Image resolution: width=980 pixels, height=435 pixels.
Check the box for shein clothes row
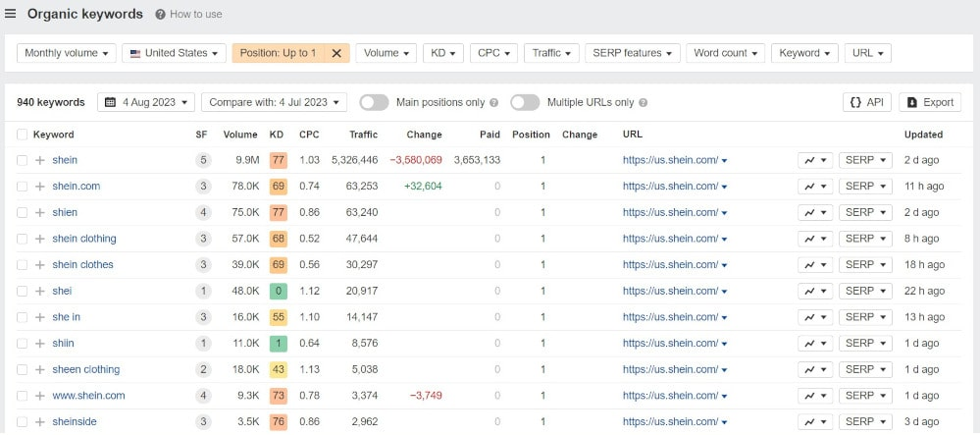23,265
